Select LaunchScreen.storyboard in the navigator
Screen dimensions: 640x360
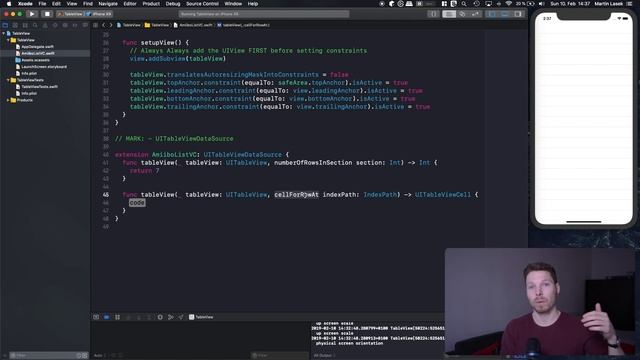pos(44,67)
